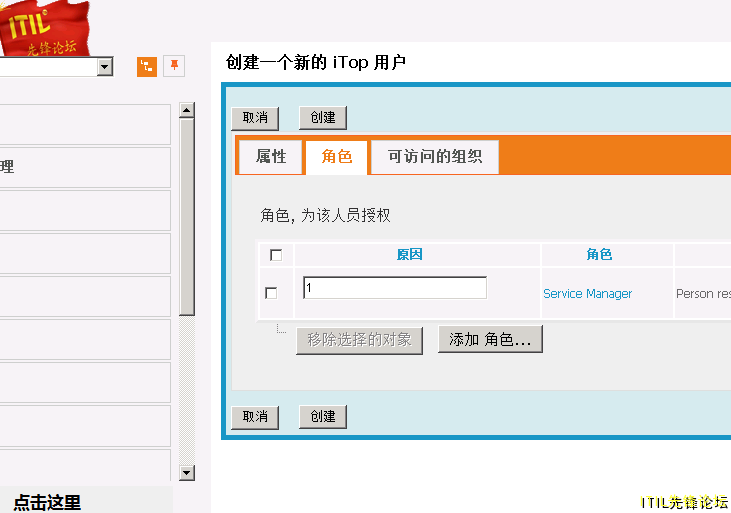Click the sidebar scroll down arrow
Viewport: 731px width, 513px height.
coord(186,473)
